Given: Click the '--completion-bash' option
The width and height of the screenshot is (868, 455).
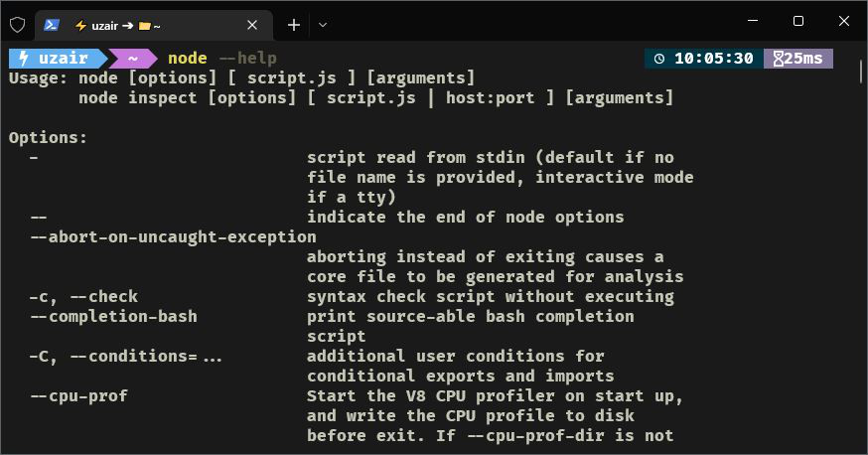Looking at the screenshot, I should (113, 317).
